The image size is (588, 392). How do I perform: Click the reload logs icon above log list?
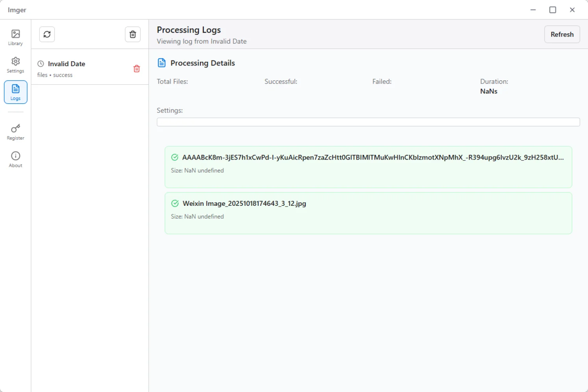pyautogui.click(x=47, y=34)
